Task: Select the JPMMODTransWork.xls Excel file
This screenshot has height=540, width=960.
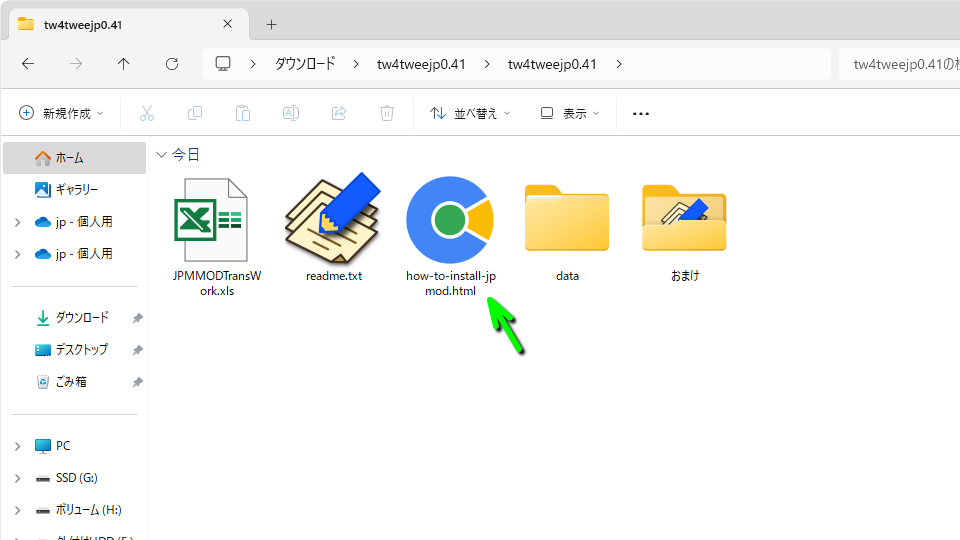Action: coord(217,237)
